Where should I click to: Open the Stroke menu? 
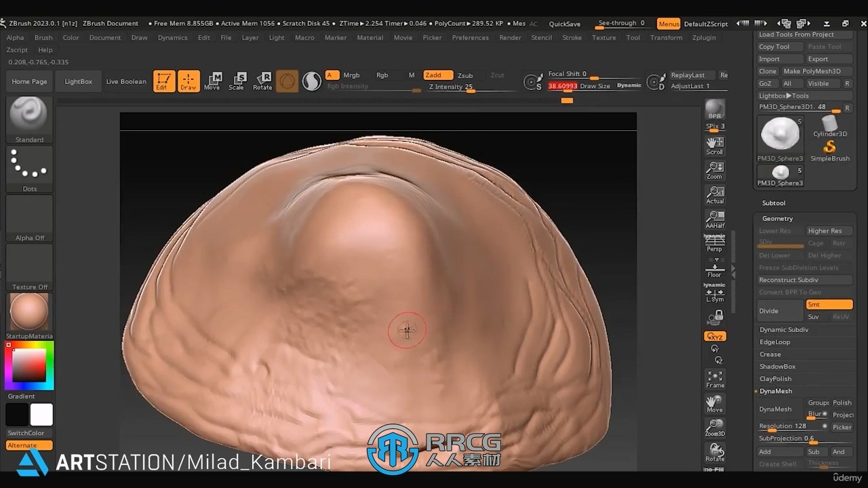572,37
